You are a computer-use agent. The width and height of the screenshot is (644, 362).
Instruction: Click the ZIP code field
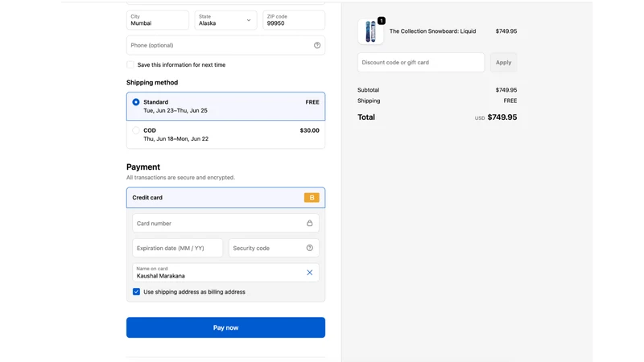tap(294, 20)
